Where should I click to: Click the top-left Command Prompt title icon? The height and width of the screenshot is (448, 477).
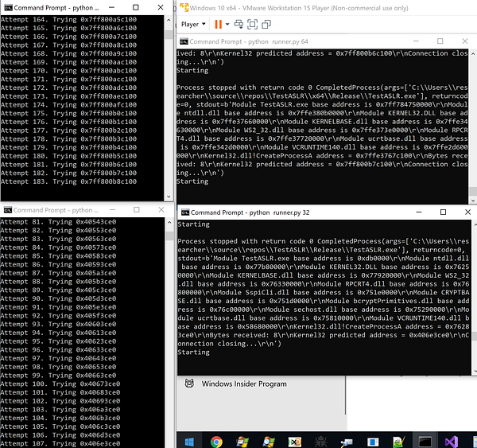8,8
